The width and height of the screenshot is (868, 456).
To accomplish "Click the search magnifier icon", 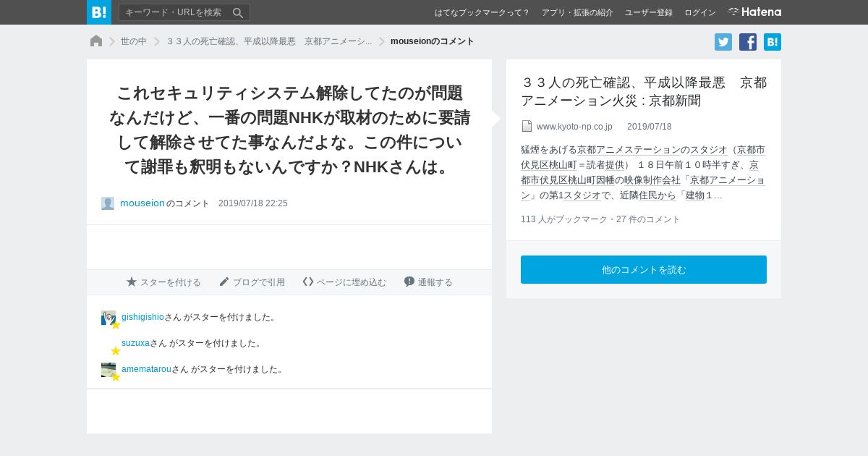I will 238,12.
